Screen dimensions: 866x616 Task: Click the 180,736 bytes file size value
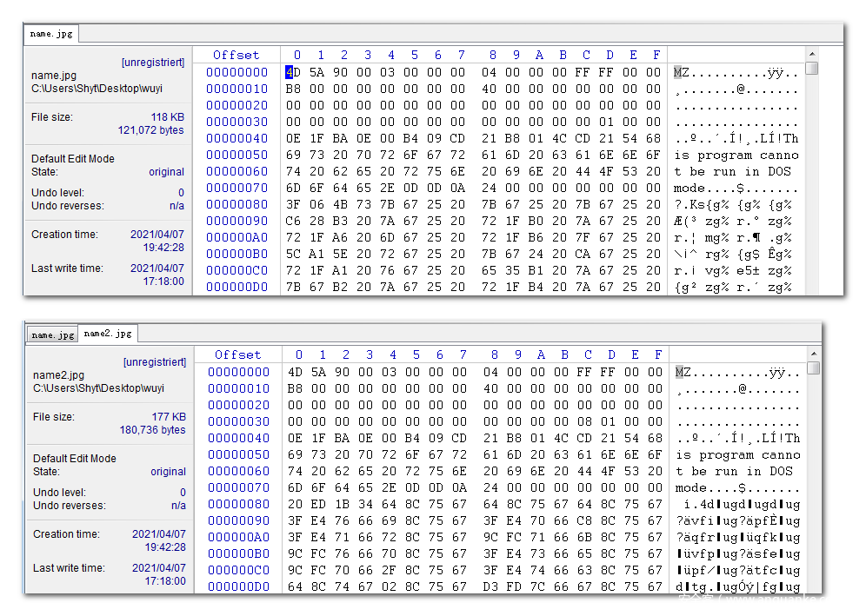152,430
